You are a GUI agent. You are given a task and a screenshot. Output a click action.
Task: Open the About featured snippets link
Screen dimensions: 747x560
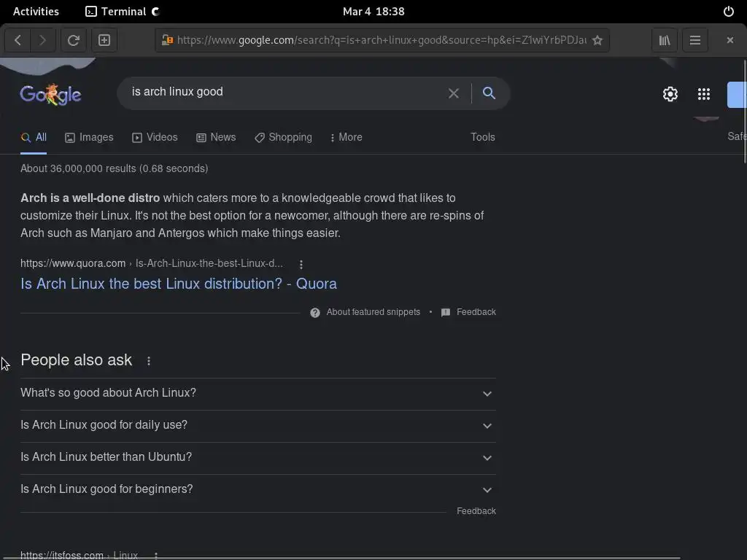pyautogui.click(x=373, y=312)
